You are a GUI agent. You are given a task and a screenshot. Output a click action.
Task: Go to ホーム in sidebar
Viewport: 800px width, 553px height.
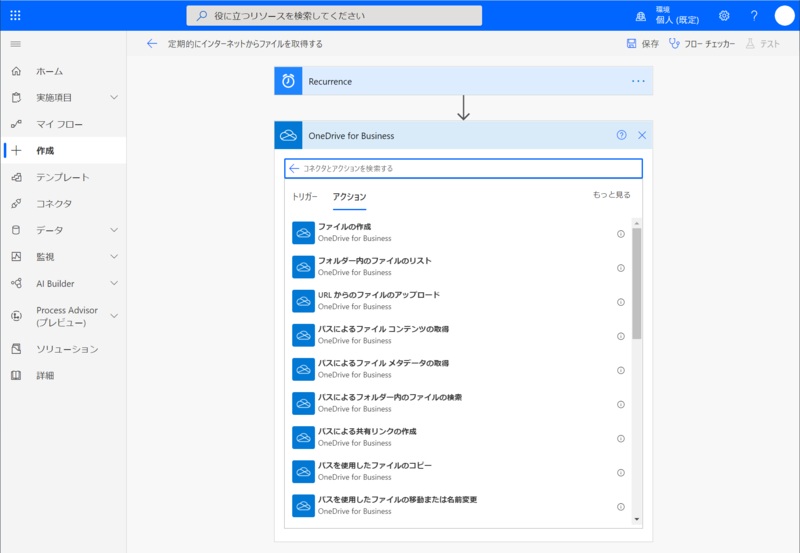click(49, 71)
